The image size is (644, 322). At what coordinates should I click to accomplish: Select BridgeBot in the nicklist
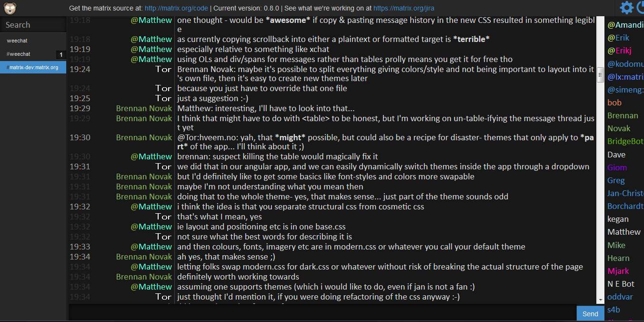point(625,141)
